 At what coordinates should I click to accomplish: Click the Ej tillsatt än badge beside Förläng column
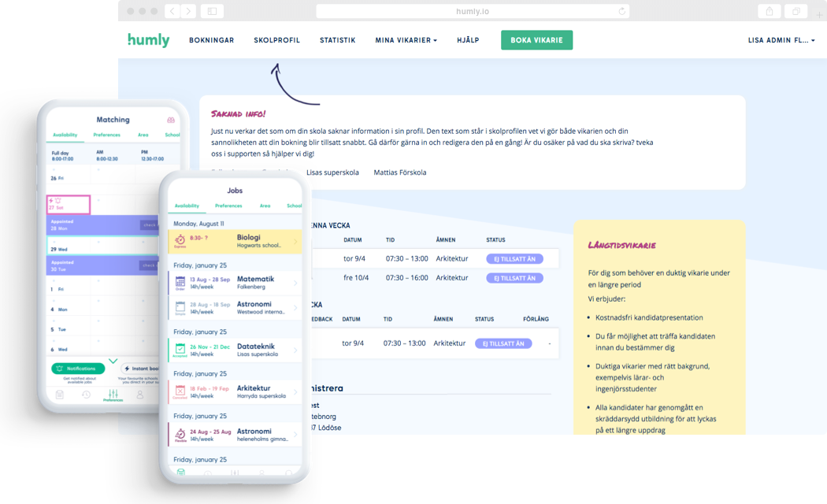tap(503, 343)
